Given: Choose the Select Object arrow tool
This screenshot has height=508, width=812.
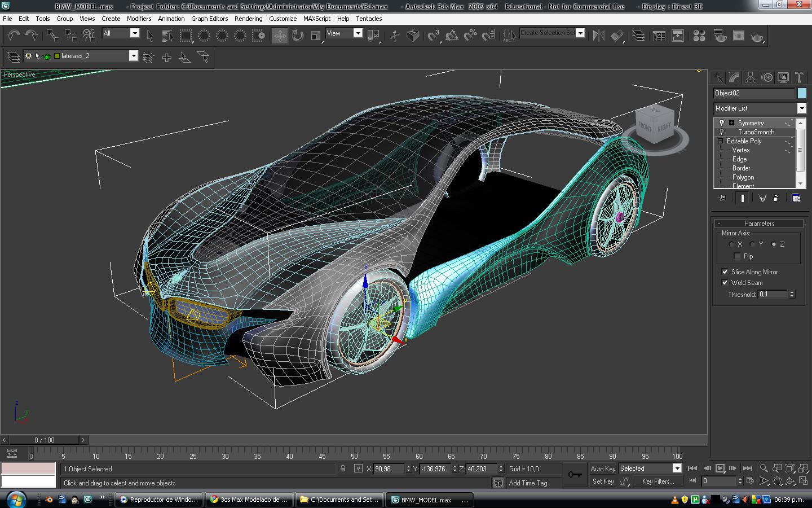Looking at the screenshot, I should tap(150, 36).
